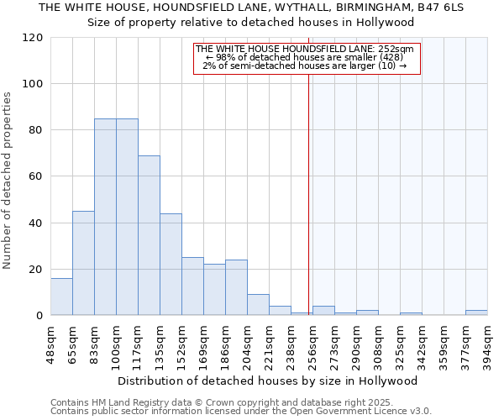The width and height of the screenshot is (504, 420).
Task: Click the 120 tick label on the y-axis
Action: [32, 38]
